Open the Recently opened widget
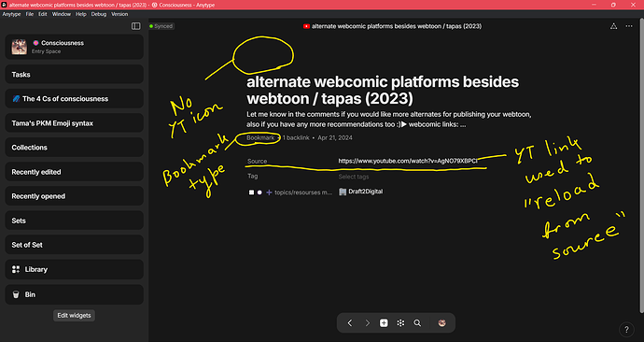The width and height of the screenshot is (644, 342). tap(75, 196)
